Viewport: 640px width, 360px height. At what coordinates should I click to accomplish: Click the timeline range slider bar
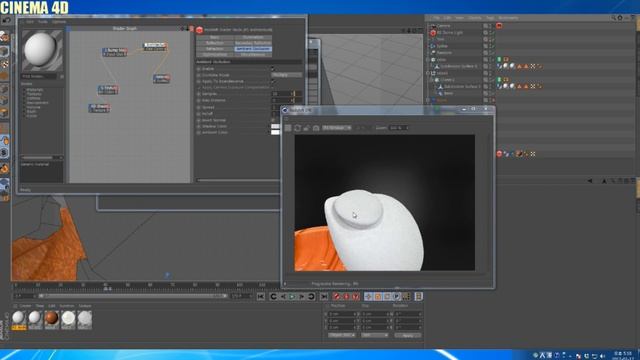(133, 296)
